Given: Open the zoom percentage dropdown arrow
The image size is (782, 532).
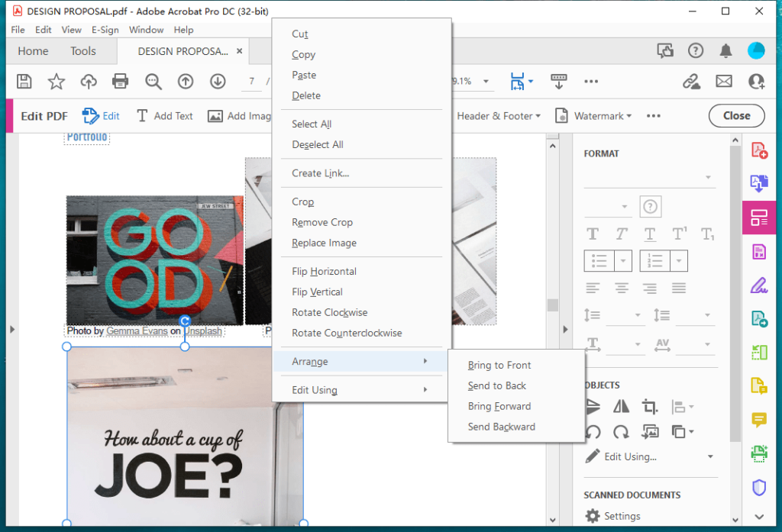Looking at the screenshot, I should coord(486,81).
